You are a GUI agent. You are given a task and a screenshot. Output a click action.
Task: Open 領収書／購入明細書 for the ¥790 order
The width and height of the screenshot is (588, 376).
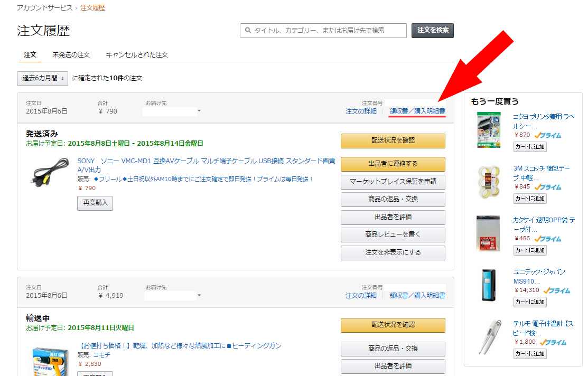point(417,111)
